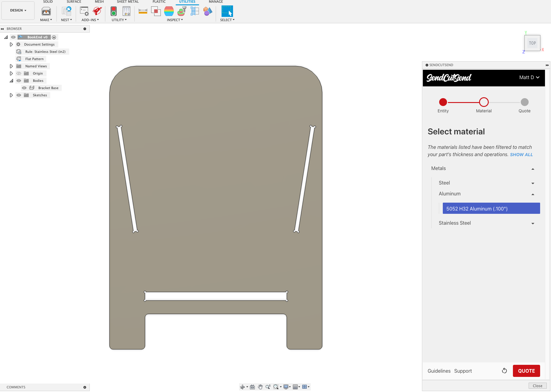Open the DESIGN workspace dropdown
The image size is (551, 392).
pyautogui.click(x=18, y=10)
